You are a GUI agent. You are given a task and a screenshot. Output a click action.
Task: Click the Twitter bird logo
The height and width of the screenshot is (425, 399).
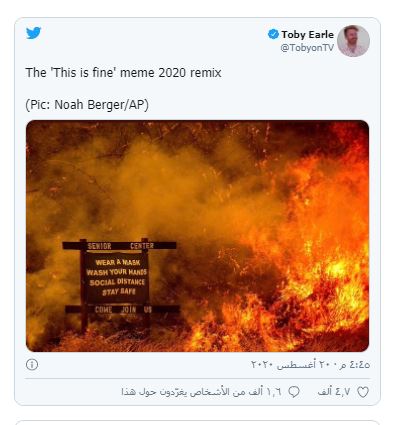(33, 33)
